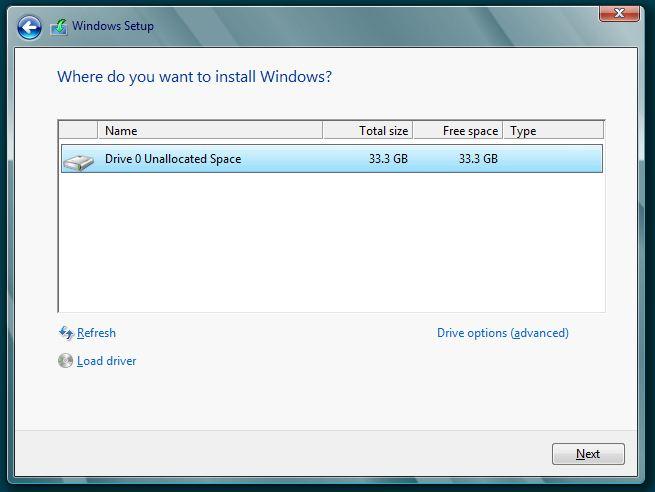655x492 pixels.
Task: Open the Load driver link
Action: click(x=107, y=361)
